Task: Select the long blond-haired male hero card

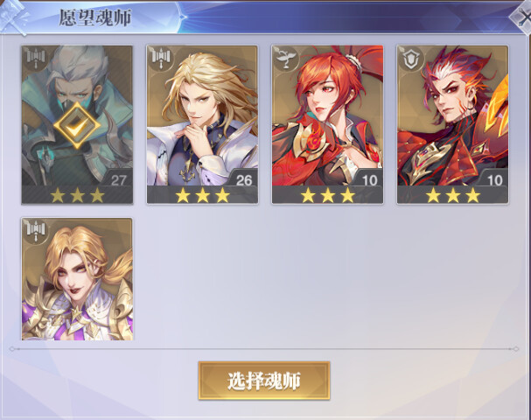Action: 202,124
